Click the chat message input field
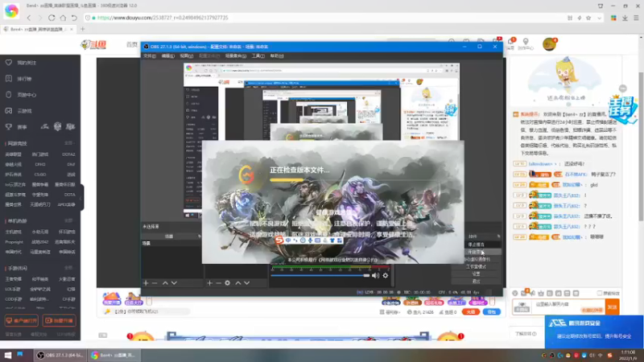The image size is (644, 362). 568,307
